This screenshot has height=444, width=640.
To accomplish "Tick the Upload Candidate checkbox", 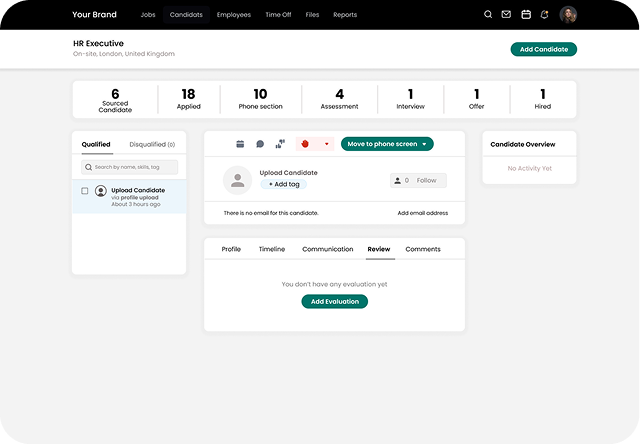I will (x=84, y=191).
